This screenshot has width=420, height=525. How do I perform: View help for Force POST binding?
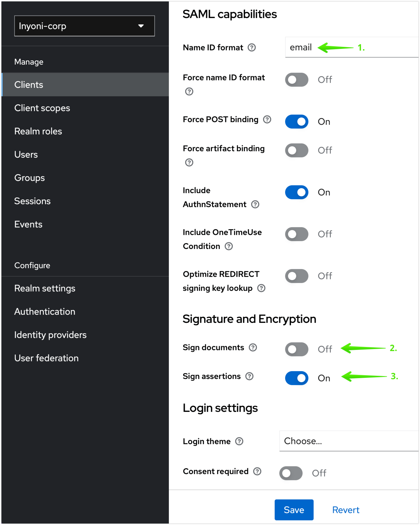pyautogui.click(x=267, y=120)
